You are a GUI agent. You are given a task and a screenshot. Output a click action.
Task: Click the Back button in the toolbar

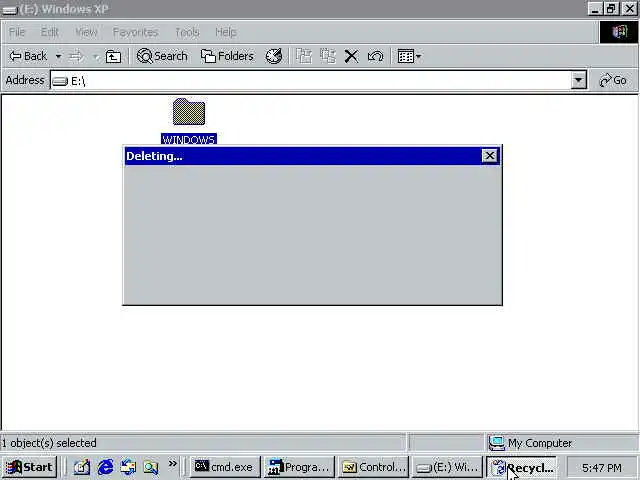28,56
